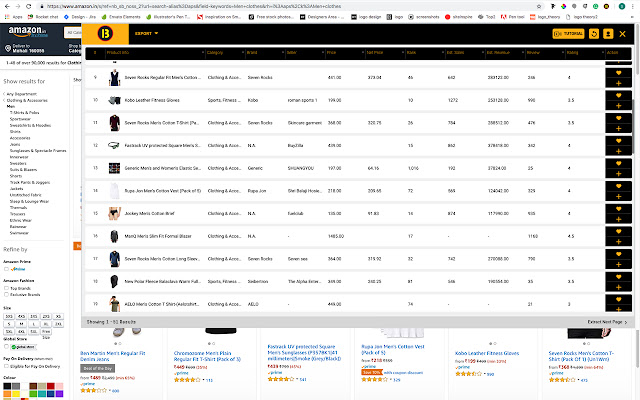
Task: Open T-Shirts & Polos category link
Action: [24, 113]
